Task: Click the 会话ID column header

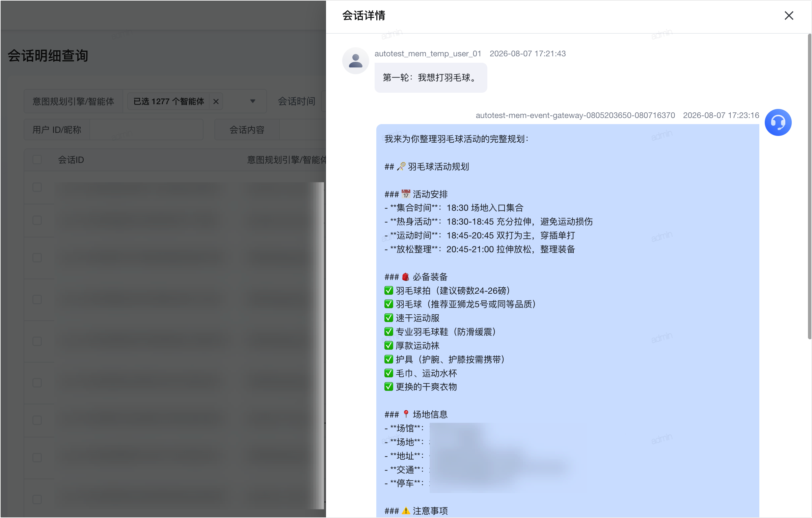Action: [71, 160]
